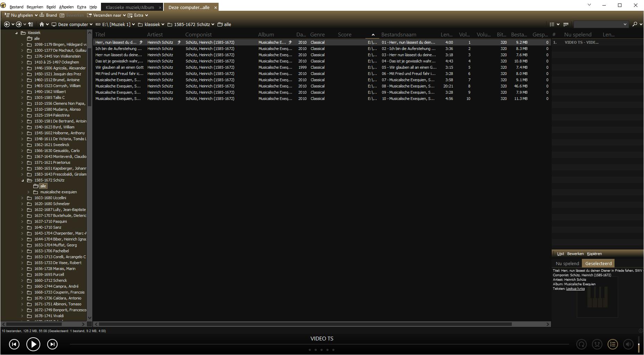644x355 pixels.
Task: Click into the search input field
Action: point(598,24)
